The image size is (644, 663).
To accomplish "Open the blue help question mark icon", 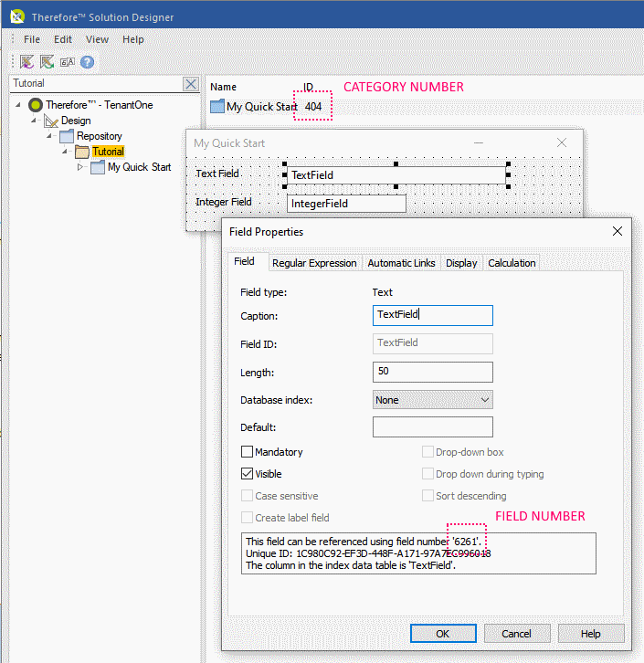I will (87, 62).
